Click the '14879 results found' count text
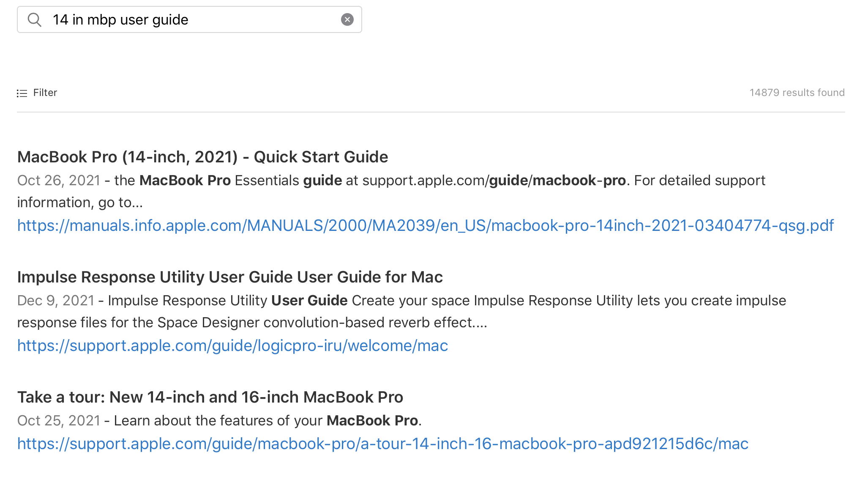The height and width of the screenshot is (488, 868). (x=797, y=93)
